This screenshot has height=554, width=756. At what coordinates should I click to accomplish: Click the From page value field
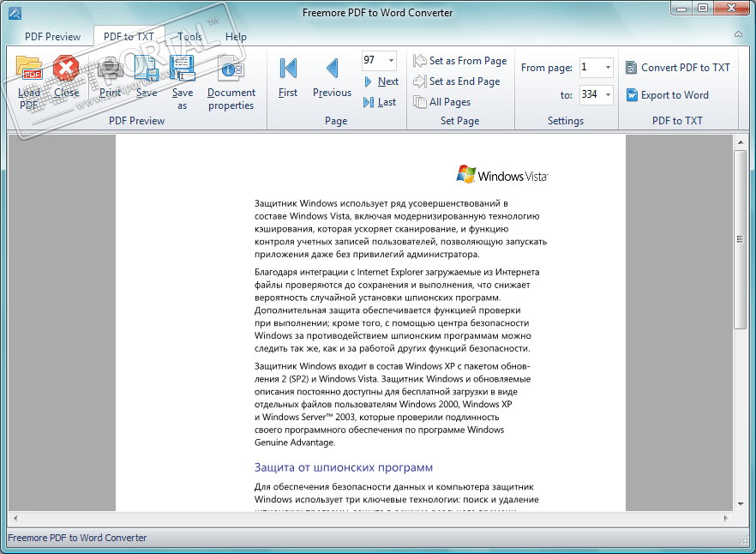(591, 68)
